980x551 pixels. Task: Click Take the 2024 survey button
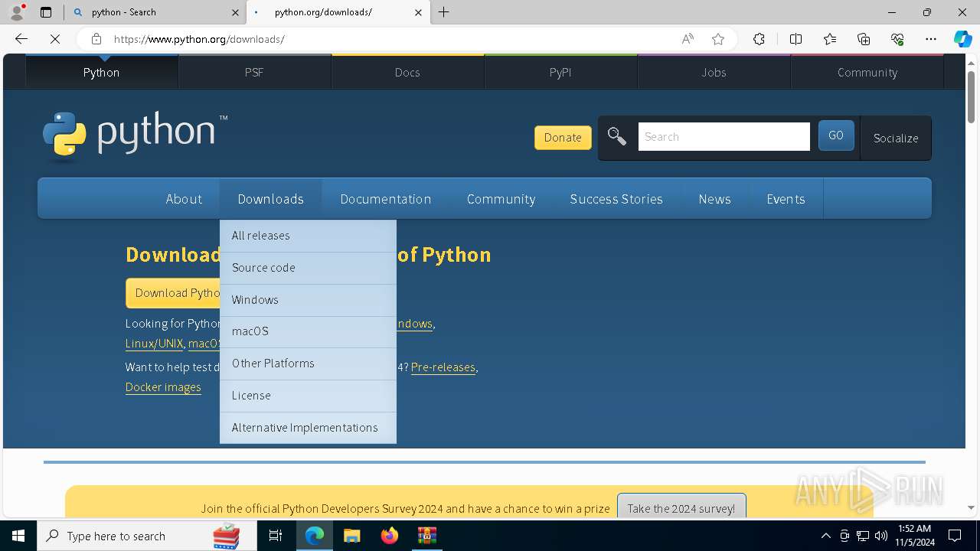click(x=681, y=507)
